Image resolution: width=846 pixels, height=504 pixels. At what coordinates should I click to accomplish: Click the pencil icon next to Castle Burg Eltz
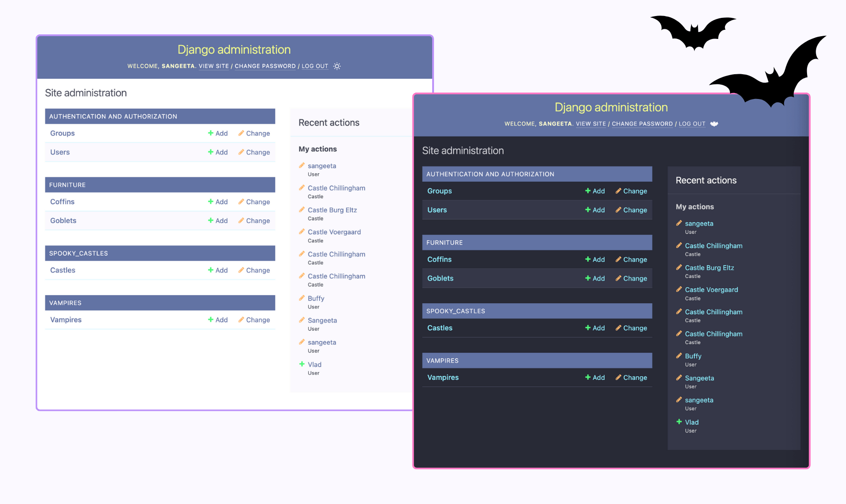click(302, 210)
